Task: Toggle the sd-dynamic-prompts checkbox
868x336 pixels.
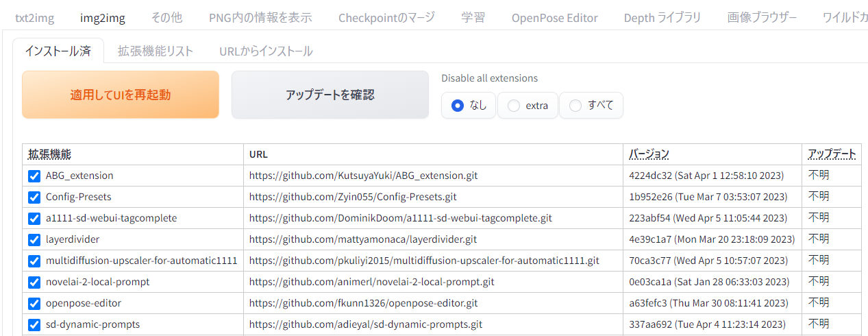Action: [x=34, y=325]
